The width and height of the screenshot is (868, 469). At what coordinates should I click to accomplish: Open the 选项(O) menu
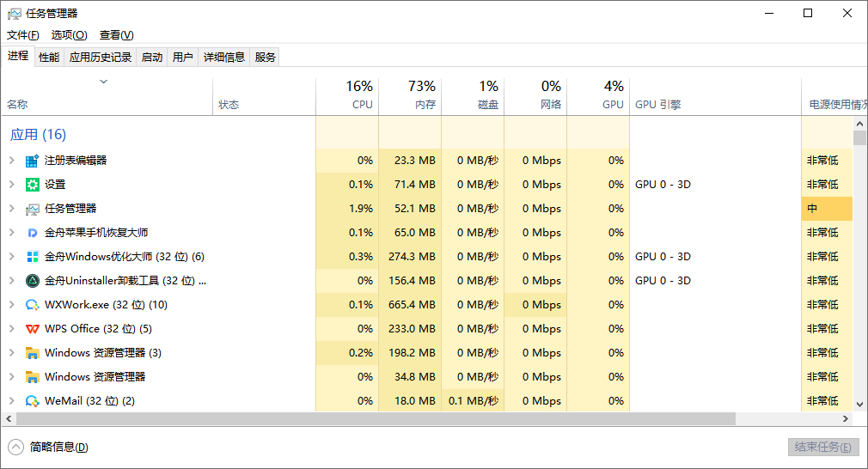(x=70, y=35)
